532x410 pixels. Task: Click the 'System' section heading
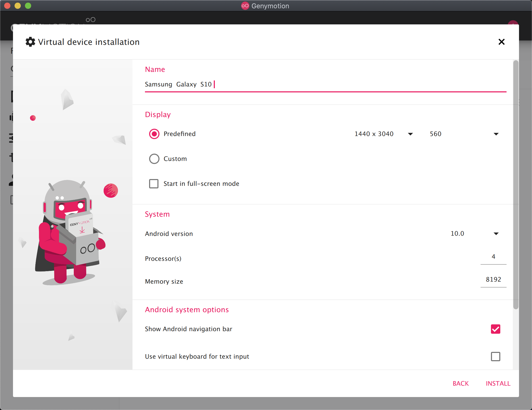coord(157,214)
